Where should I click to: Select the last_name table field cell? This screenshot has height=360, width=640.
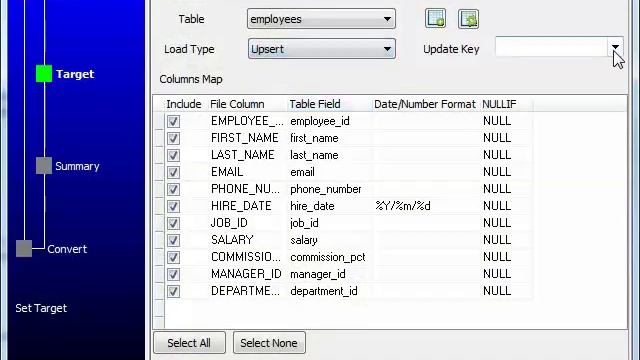tap(330, 155)
